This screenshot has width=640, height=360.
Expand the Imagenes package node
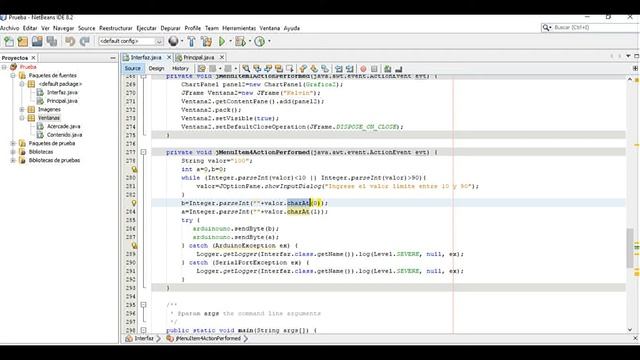tap(22, 109)
